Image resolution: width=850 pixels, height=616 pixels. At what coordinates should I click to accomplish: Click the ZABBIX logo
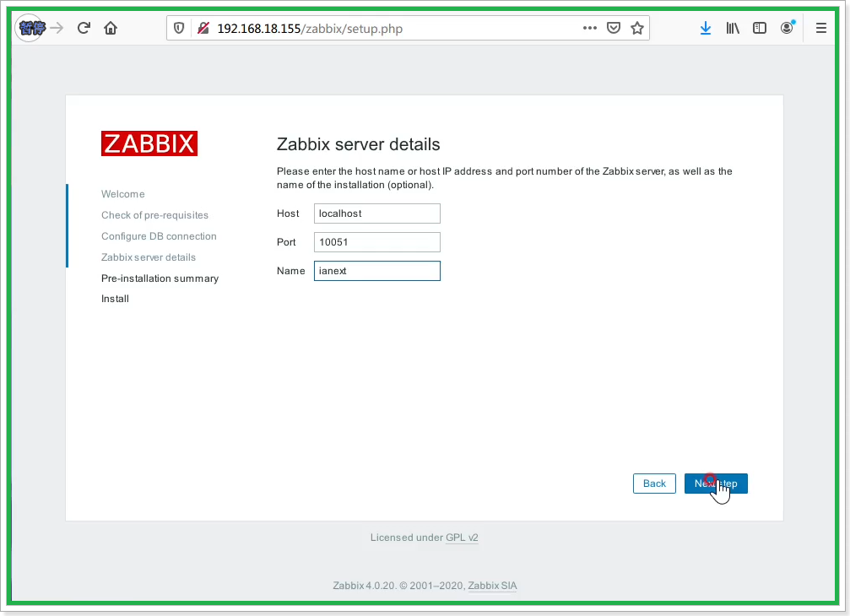[149, 143]
